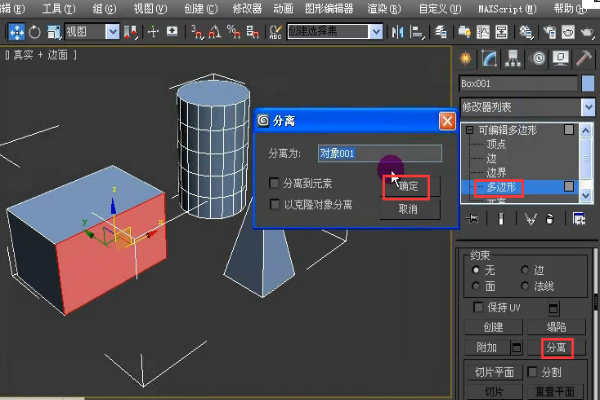
Task: Open the 修改器 menu
Action: [x=247, y=8]
